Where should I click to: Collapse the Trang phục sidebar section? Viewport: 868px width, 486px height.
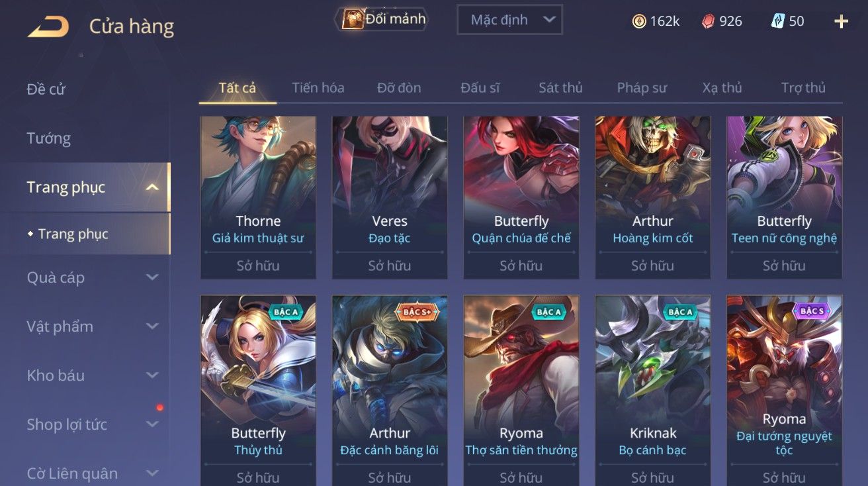click(152, 187)
